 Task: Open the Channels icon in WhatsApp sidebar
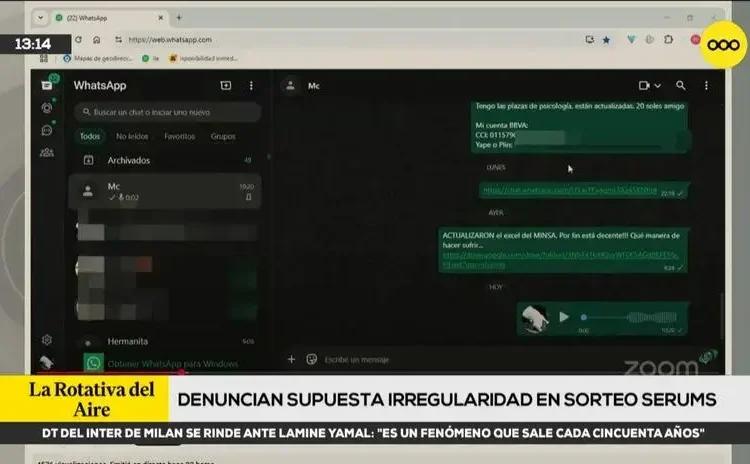47,130
